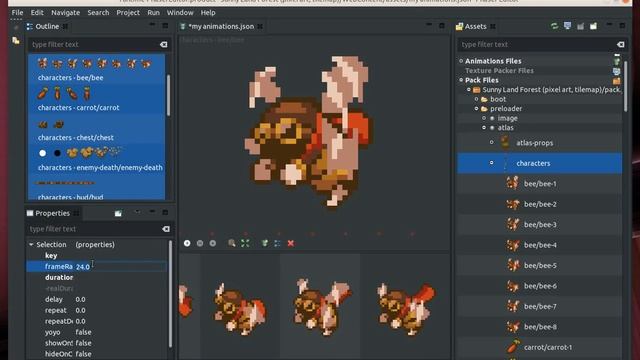Screen dimensions: 640x360
Task: Open the Project menu
Action: [x=128, y=13]
